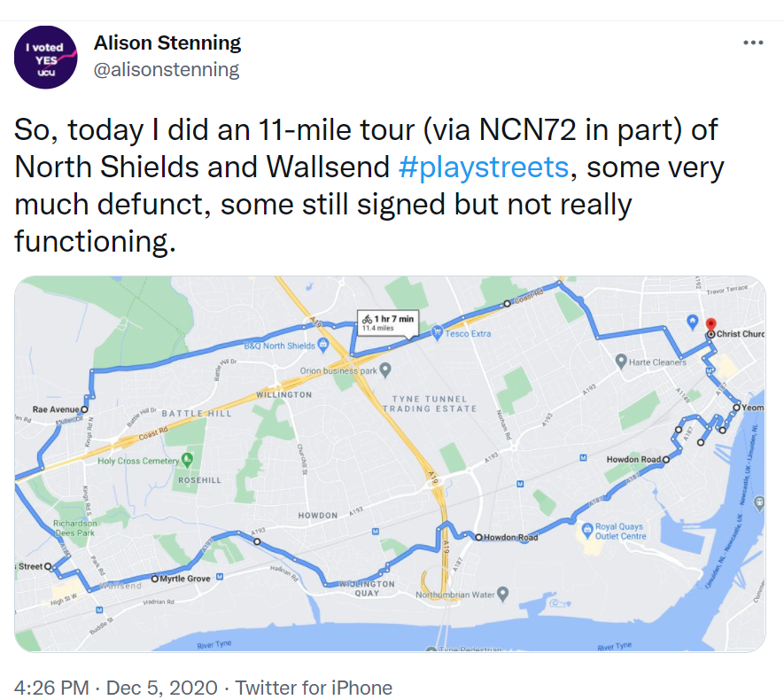Click the Myrtle Grove waypoint marker

(x=154, y=578)
